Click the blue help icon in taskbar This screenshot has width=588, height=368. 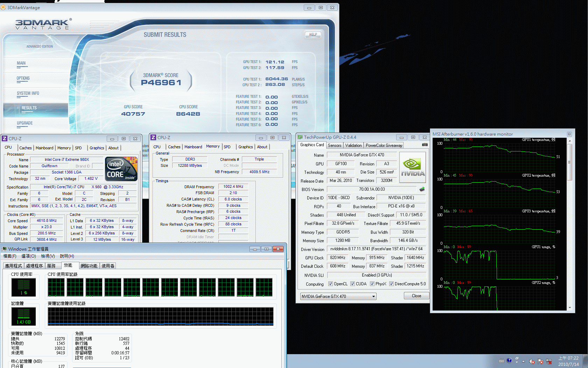509,360
